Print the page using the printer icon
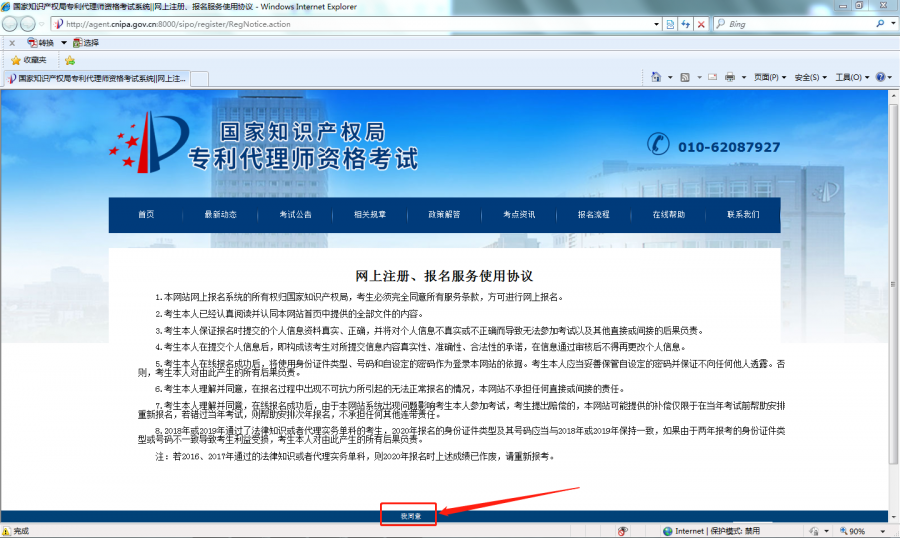900x538 pixels. [730, 77]
